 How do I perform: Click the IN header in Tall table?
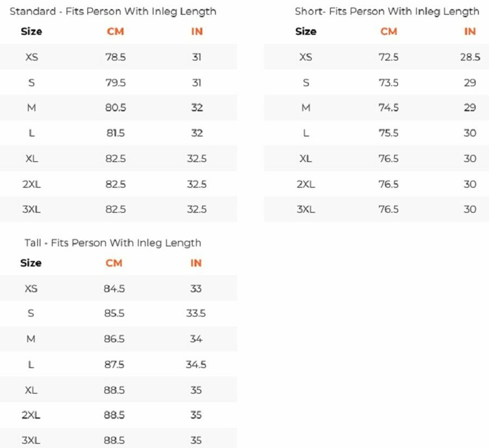tap(196, 263)
